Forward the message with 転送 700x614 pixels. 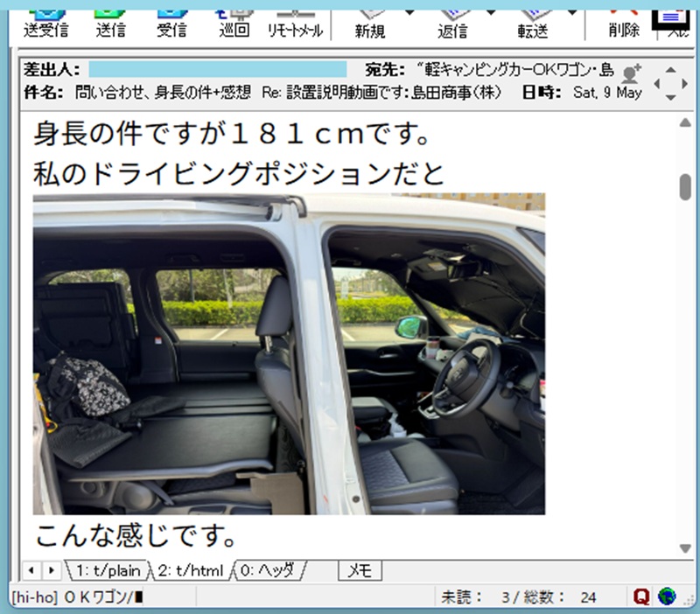pos(533,25)
